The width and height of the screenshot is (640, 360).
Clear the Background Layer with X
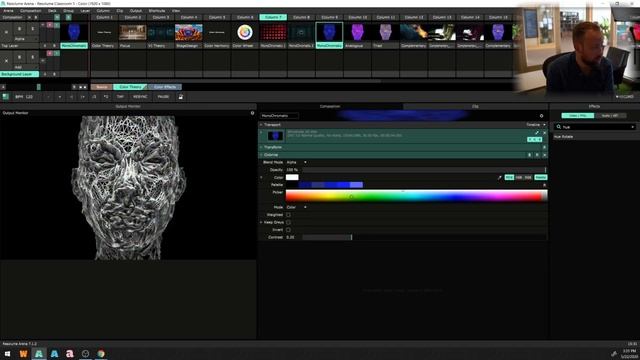(x=7, y=60)
